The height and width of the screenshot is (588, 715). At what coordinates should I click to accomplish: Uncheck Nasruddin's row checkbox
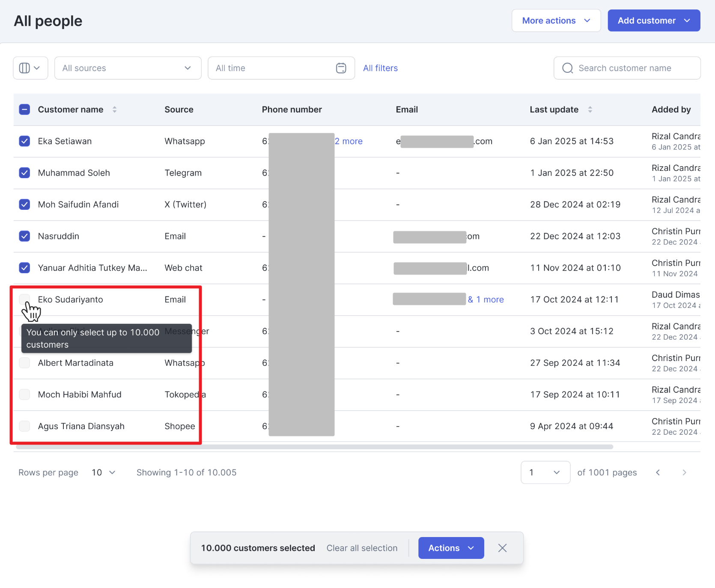24,236
